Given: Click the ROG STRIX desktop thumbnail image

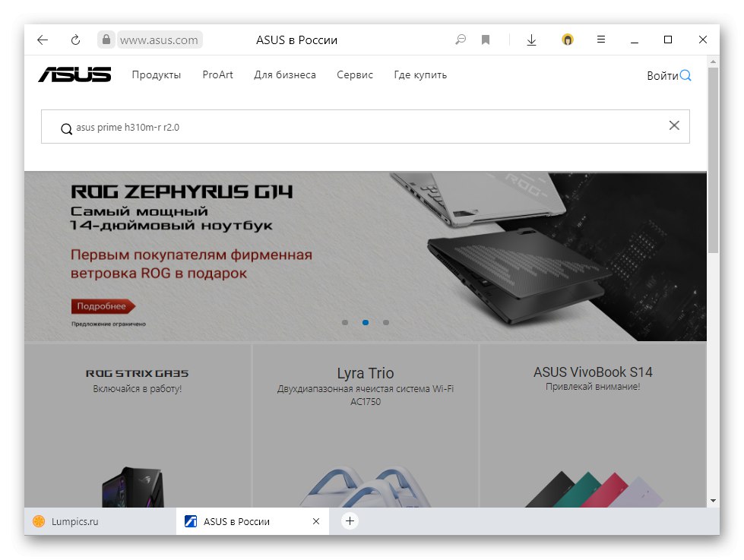Looking at the screenshot, I should click(x=133, y=487).
